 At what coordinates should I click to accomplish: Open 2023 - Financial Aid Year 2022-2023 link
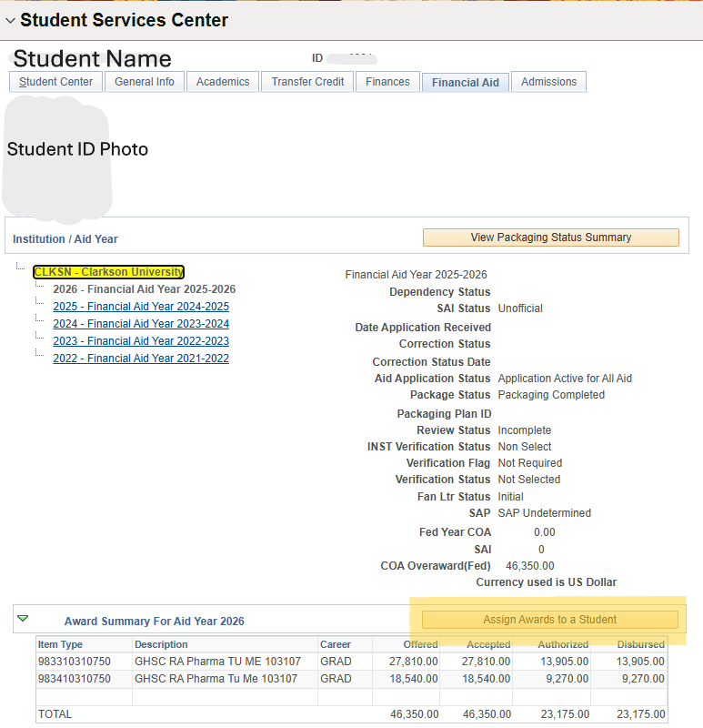pos(141,341)
